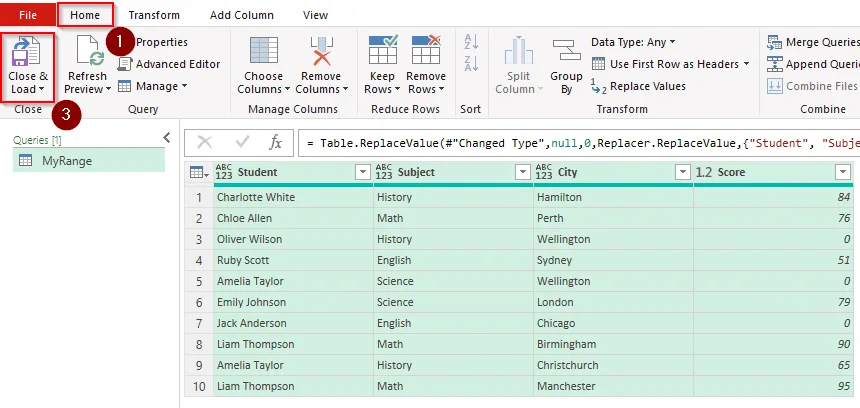Change the Score column 1.2 type icon
The height and width of the screenshot is (408, 860).
pyautogui.click(x=704, y=172)
